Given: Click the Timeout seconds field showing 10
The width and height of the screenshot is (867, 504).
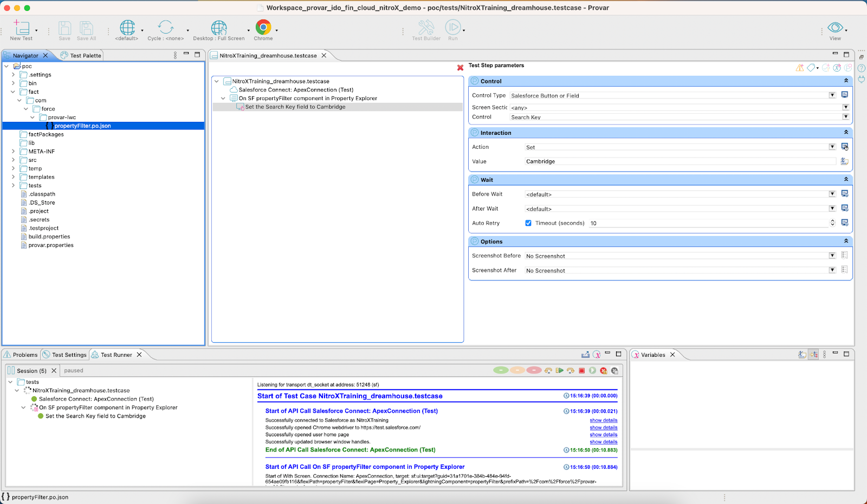Looking at the screenshot, I should pyautogui.click(x=709, y=223).
